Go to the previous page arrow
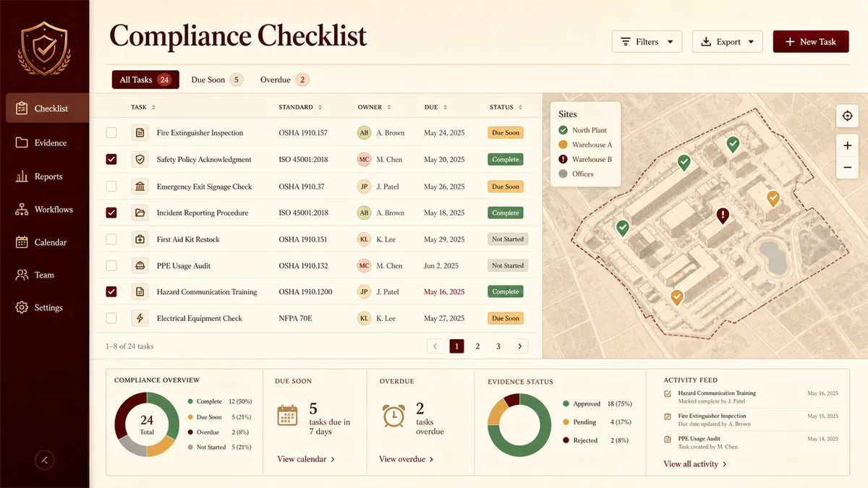This screenshot has height=488, width=868. click(x=435, y=346)
